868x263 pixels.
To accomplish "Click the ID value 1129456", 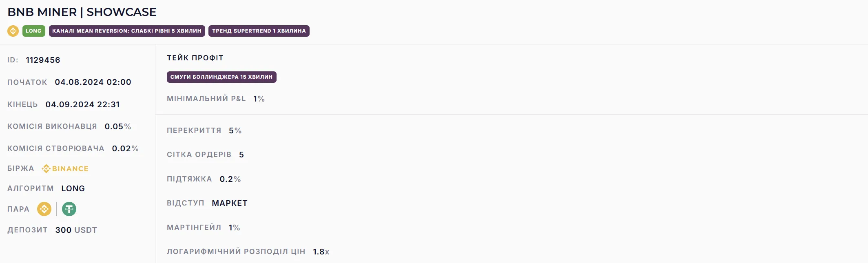I will click(43, 60).
